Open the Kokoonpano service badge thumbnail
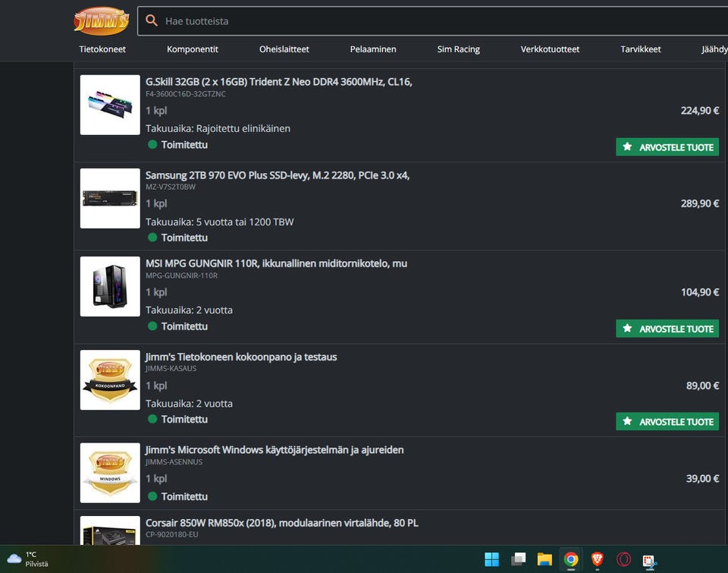The width and height of the screenshot is (728, 573). coord(110,380)
